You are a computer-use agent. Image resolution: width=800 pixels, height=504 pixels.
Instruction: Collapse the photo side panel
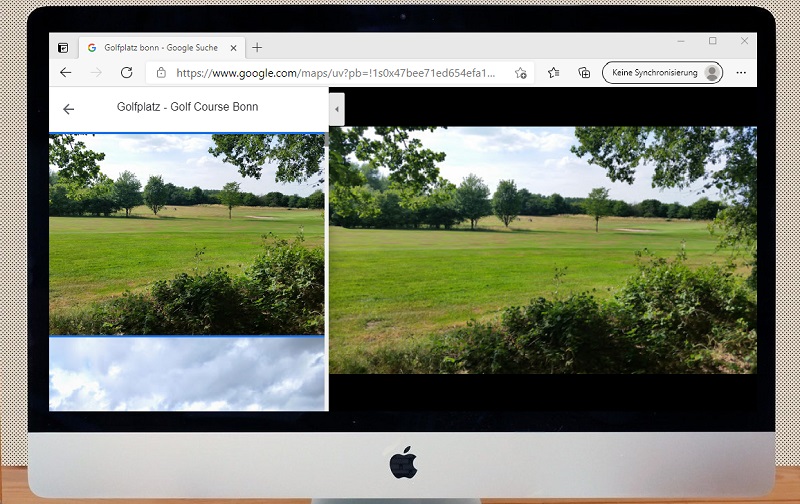coord(337,109)
